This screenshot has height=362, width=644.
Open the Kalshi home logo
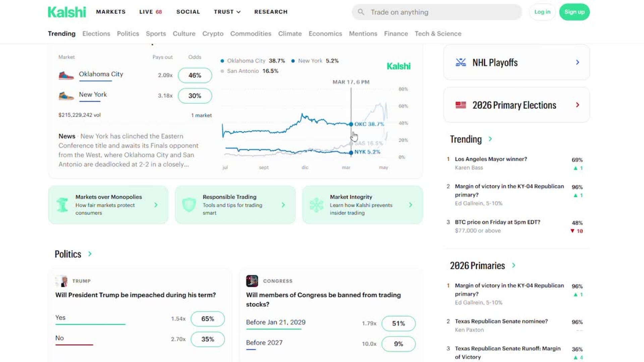pyautogui.click(x=67, y=12)
